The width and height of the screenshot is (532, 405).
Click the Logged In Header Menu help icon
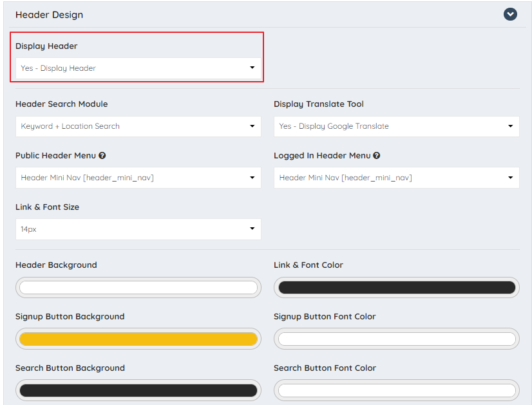(377, 155)
